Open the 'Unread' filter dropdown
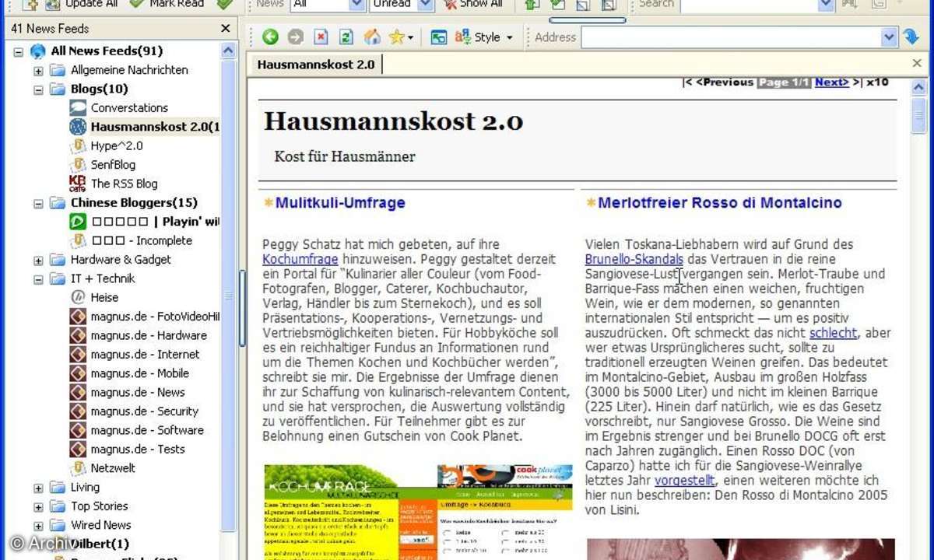Image resolution: width=934 pixels, height=560 pixels. (426, 5)
